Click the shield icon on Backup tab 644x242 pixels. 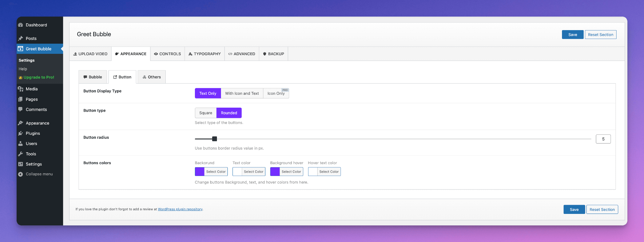pyautogui.click(x=265, y=54)
